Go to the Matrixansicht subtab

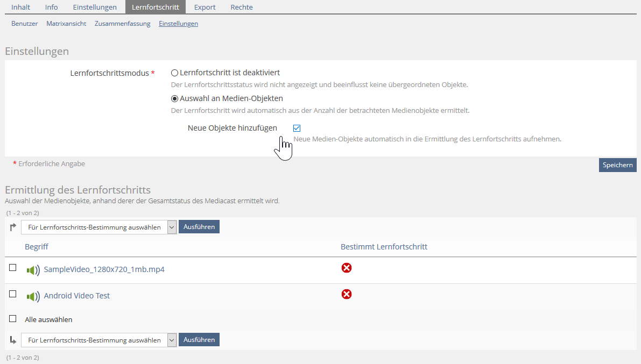pyautogui.click(x=66, y=24)
